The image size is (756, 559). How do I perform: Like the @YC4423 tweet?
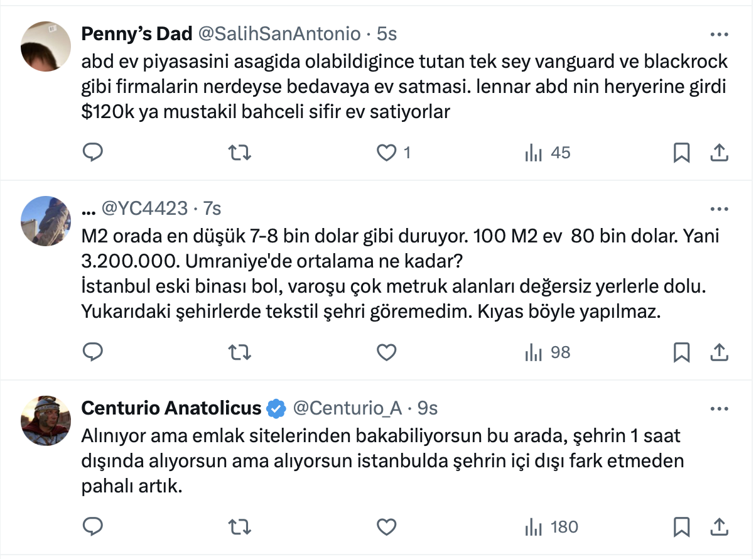coord(387,353)
